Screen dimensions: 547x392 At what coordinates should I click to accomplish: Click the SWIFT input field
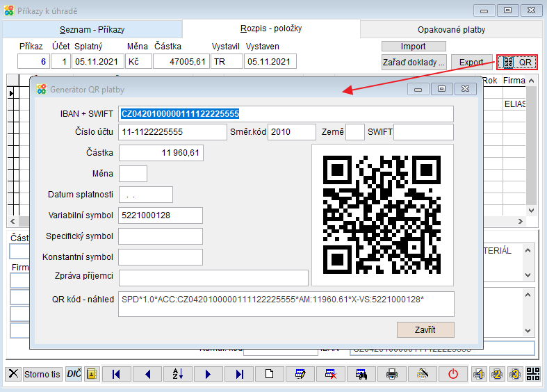pos(423,132)
